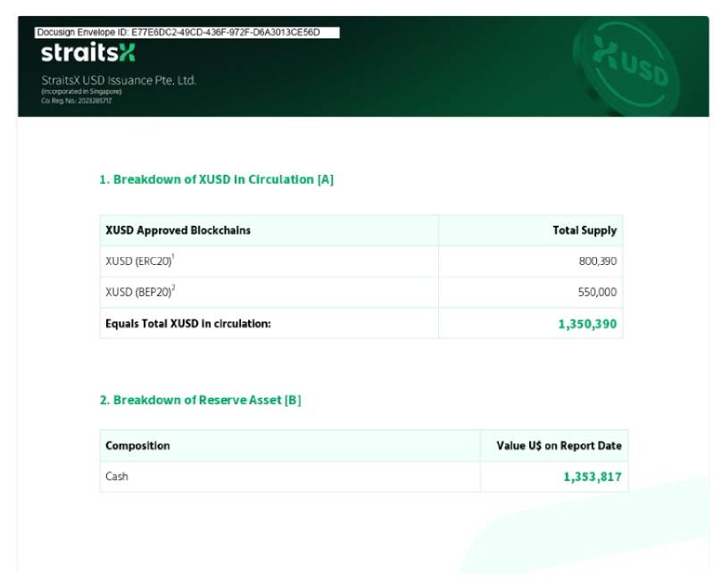Click the company name 'StraitsX USD Issuance Pte. Ltd.'
Image resolution: width=714 pixels, height=588 pixels.
point(119,80)
